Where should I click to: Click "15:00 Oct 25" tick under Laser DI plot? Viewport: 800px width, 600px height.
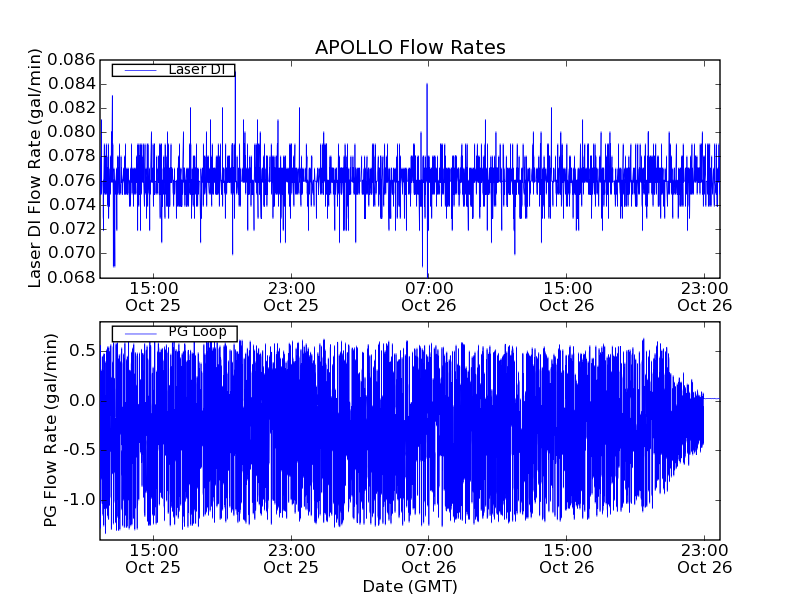click(153, 297)
